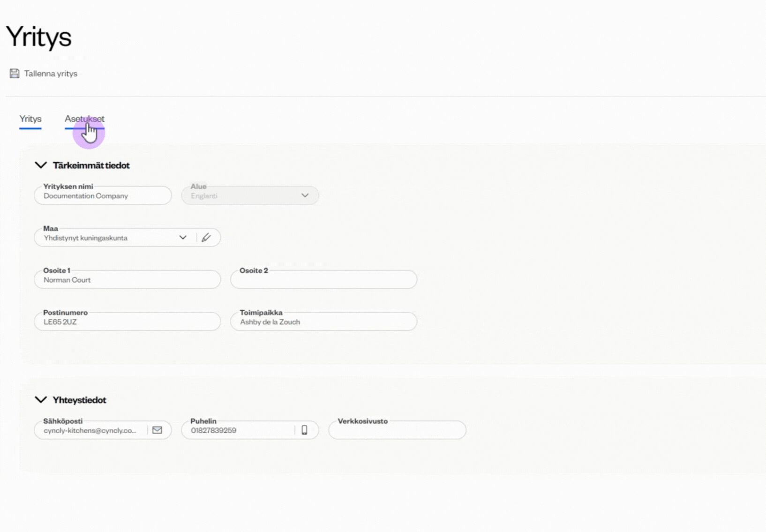Screen dimensions: 766x532
Task: Click into the Osoite 1 field
Action: (127, 280)
